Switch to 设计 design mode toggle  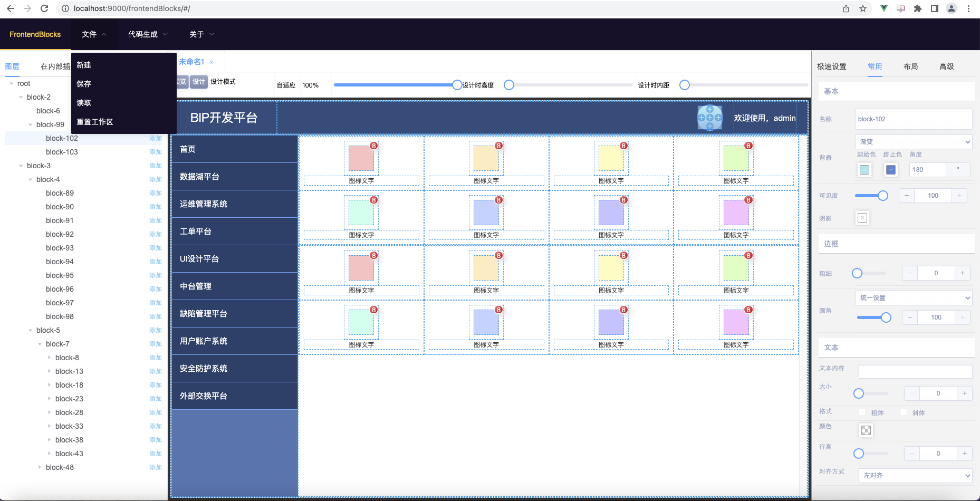(198, 82)
